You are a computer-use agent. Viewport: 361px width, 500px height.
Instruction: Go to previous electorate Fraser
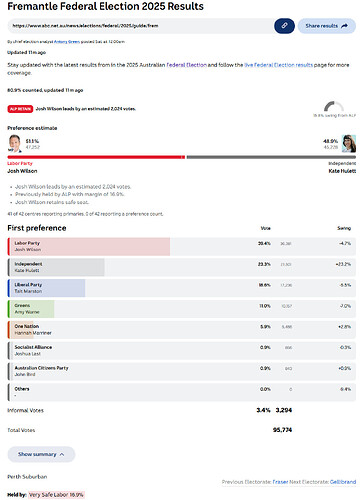pyautogui.click(x=280, y=482)
